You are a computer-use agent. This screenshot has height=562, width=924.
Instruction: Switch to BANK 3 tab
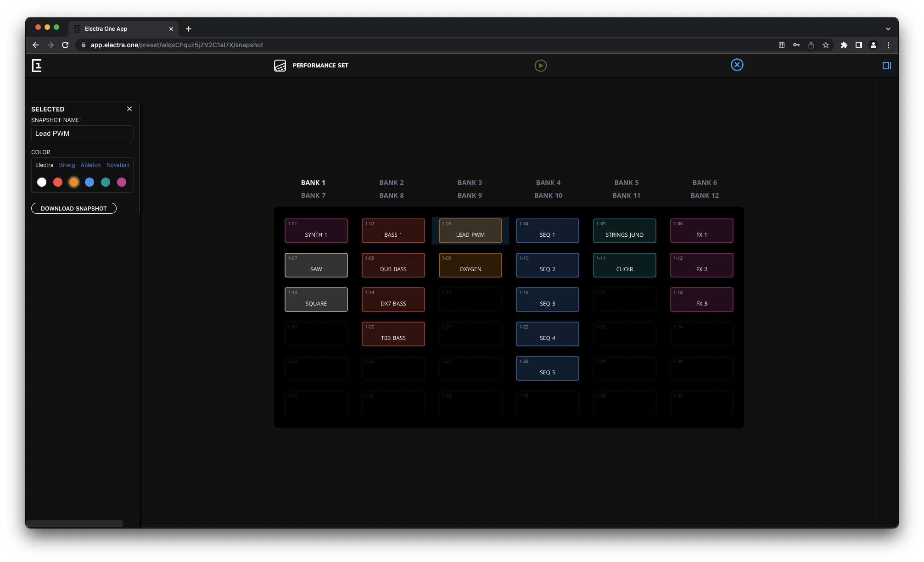[x=470, y=182]
